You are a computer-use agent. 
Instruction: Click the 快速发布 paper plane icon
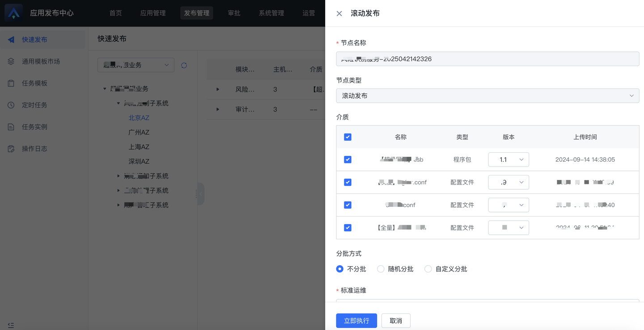click(x=11, y=40)
